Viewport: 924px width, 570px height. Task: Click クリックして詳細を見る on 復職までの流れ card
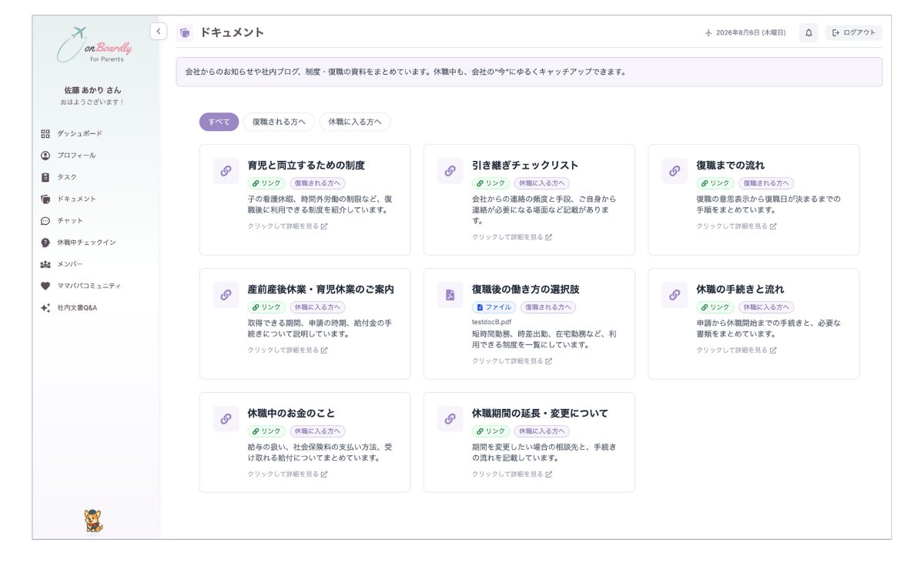click(x=736, y=226)
